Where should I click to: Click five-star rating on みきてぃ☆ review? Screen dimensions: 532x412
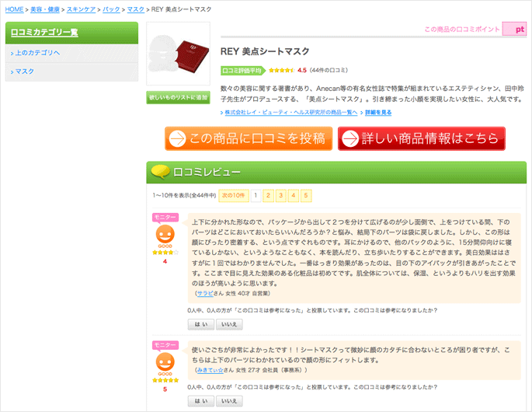165,380
